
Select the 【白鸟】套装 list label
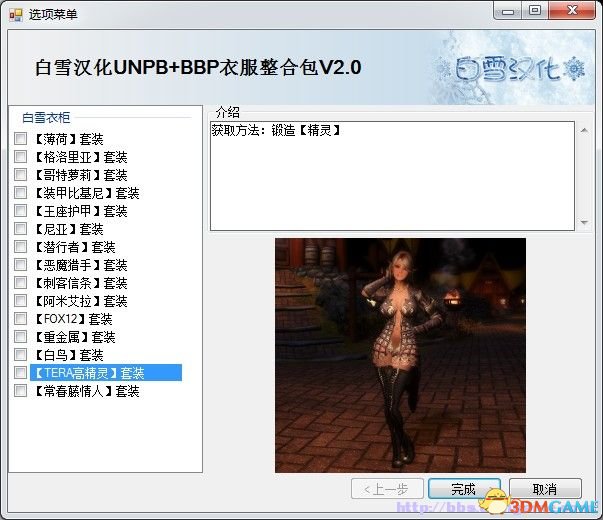(69, 355)
